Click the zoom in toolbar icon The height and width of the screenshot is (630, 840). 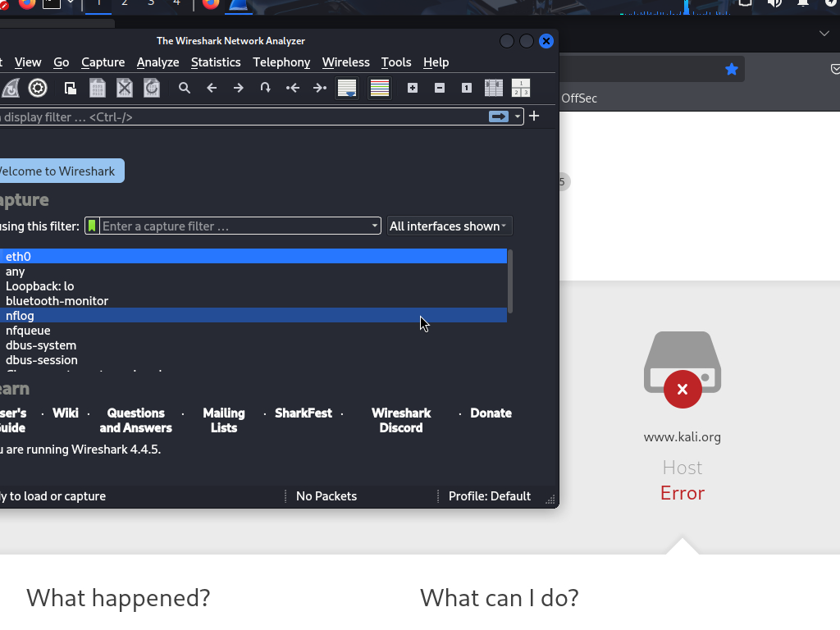click(413, 88)
